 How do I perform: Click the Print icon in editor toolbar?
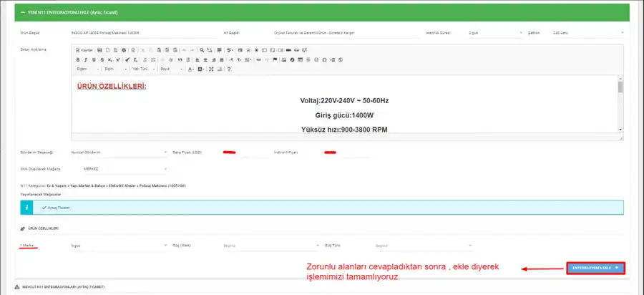(124, 50)
